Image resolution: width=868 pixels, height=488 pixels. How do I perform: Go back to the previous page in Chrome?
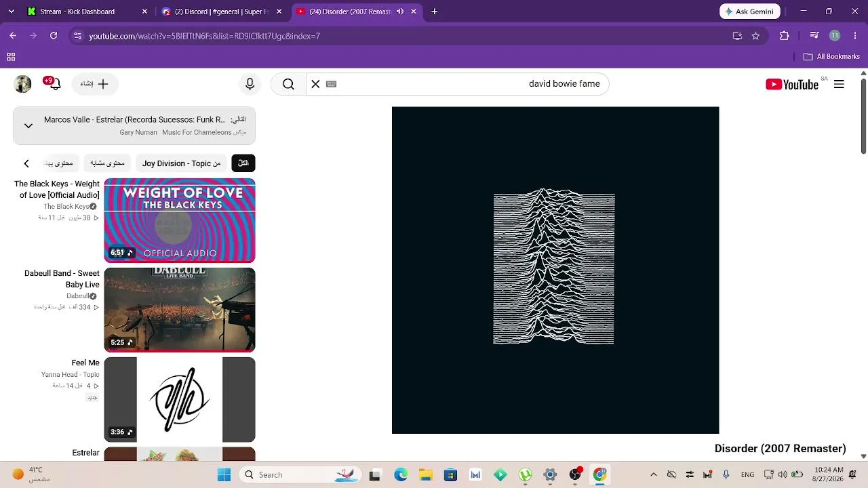[13, 36]
